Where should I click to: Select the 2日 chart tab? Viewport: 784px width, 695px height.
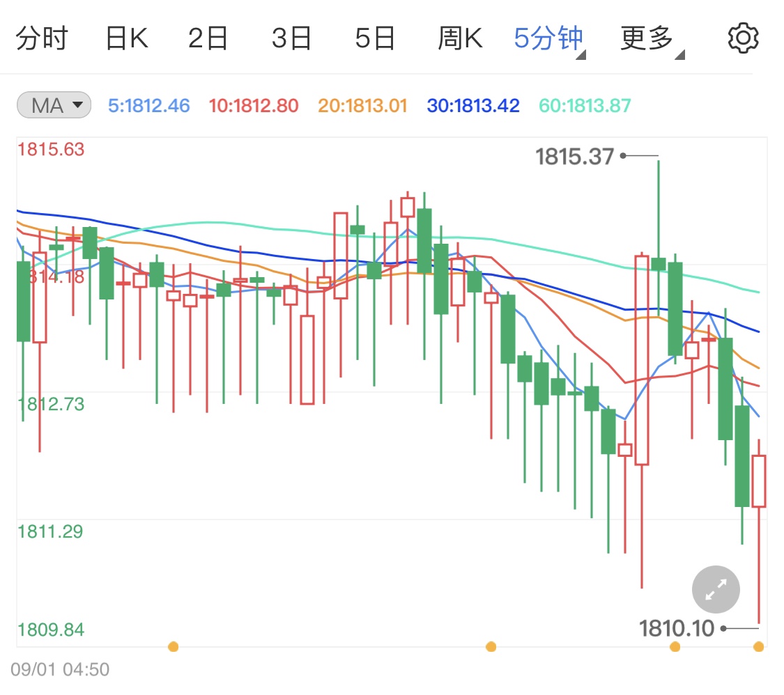208,38
